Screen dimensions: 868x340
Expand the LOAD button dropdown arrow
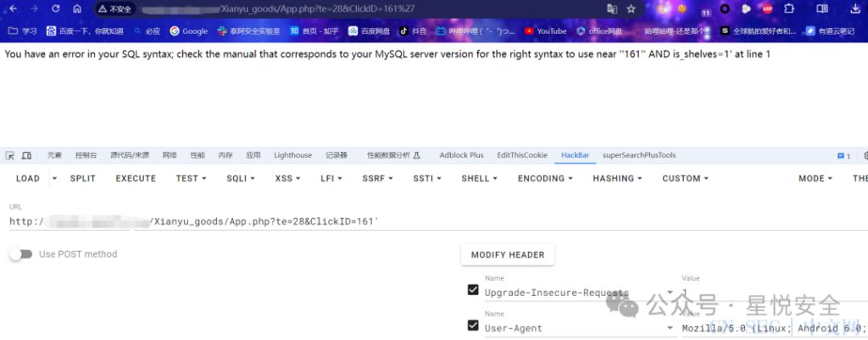coord(54,178)
